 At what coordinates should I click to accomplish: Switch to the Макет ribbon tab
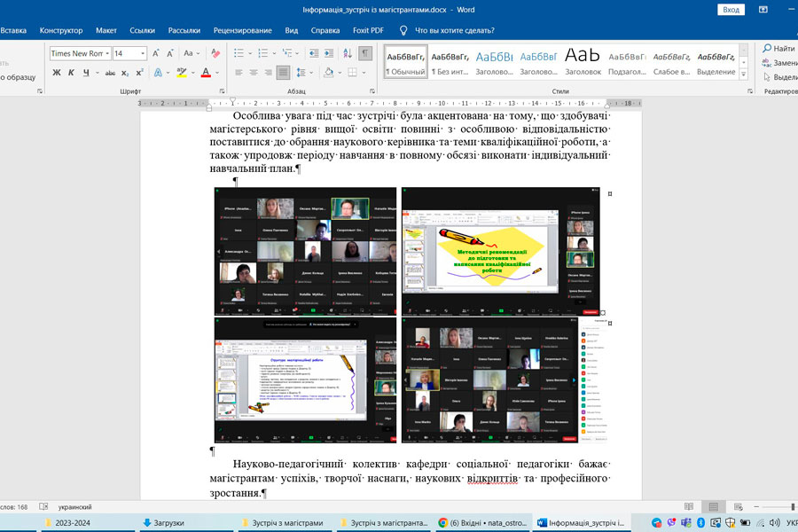coord(106,30)
